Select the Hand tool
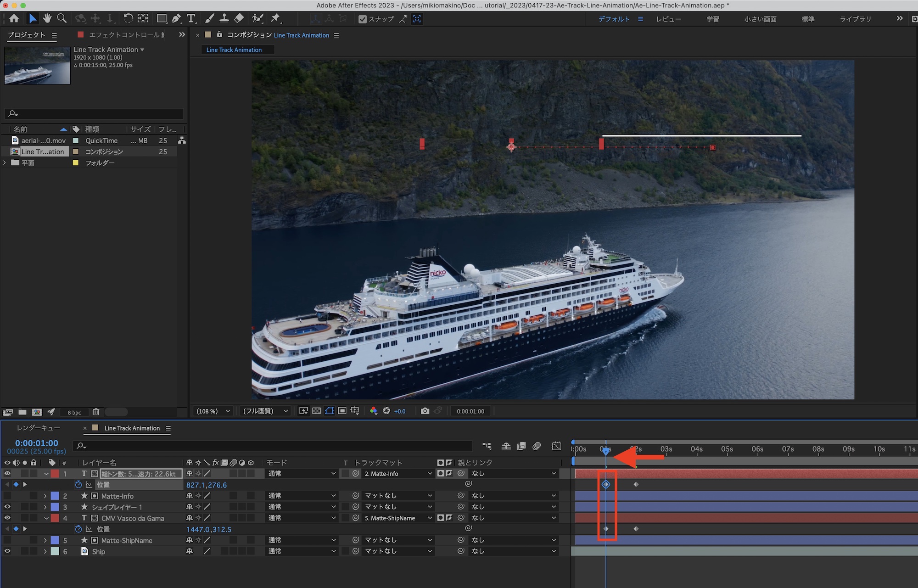Viewport: 918px width, 588px height. point(47,18)
